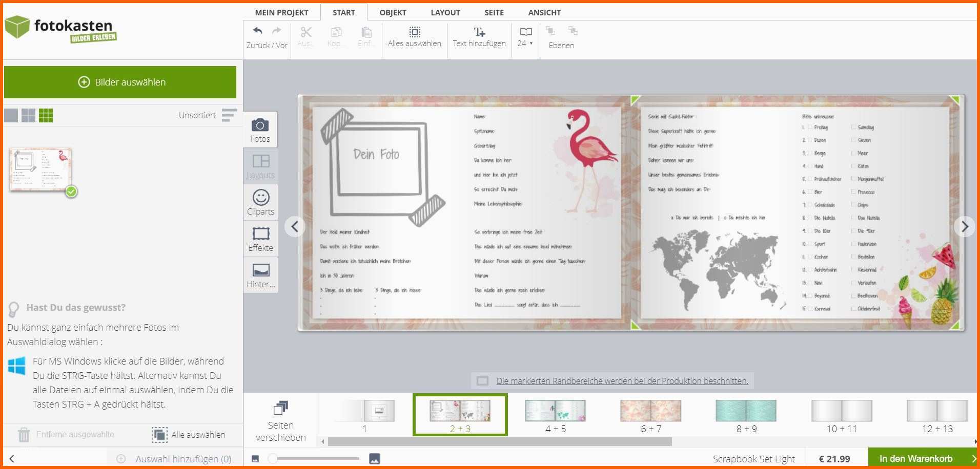This screenshot has width=980, height=469.
Task: Select the START tab
Action: coord(343,12)
